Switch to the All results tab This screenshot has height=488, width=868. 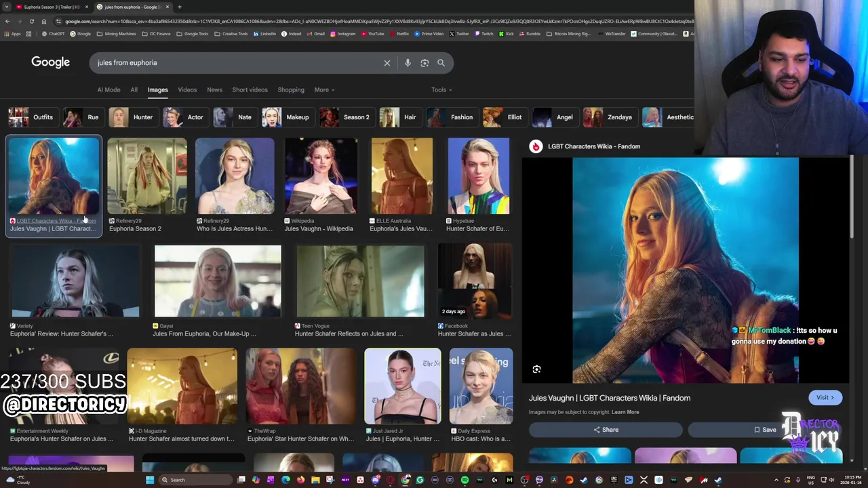134,89
